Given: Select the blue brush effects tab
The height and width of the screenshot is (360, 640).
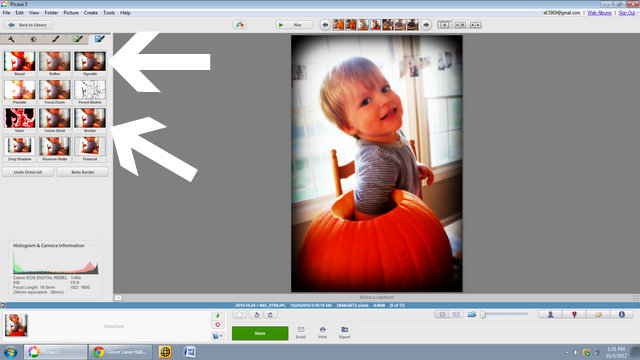Looking at the screenshot, I should tap(100, 39).
